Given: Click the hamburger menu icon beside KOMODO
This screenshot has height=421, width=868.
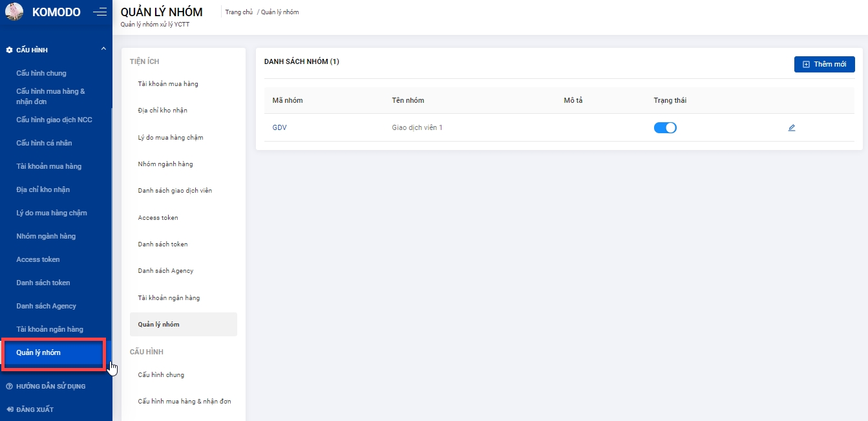Looking at the screenshot, I should point(100,12).
